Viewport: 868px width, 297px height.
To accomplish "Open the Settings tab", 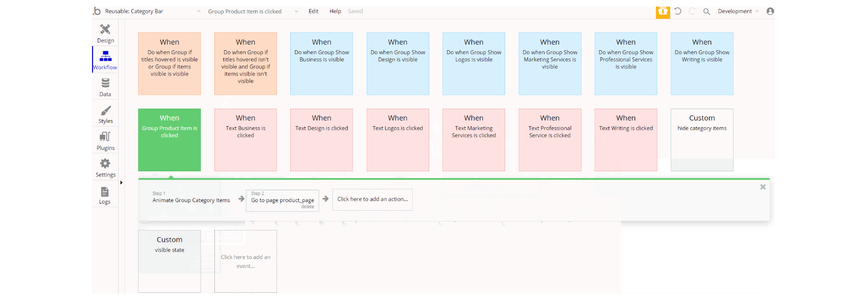I will tap(105, 168).
